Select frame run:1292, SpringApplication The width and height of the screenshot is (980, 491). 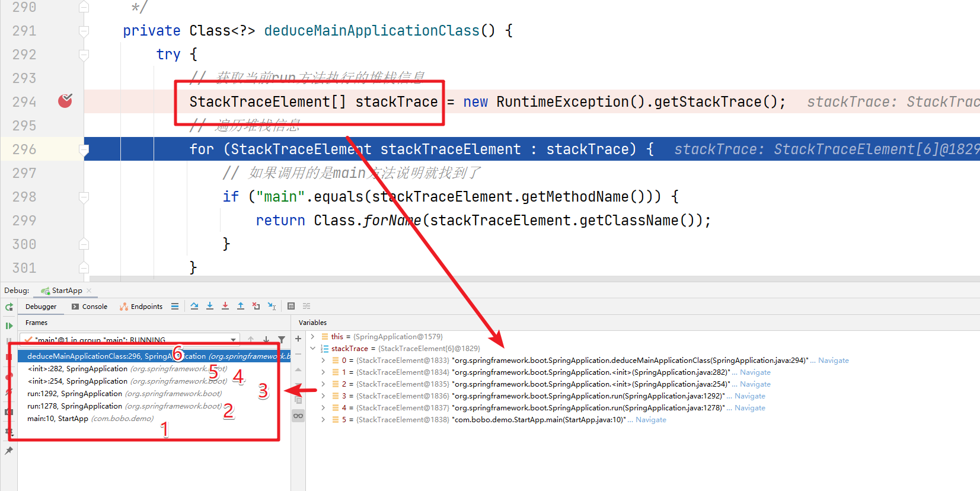coord(154,393)
